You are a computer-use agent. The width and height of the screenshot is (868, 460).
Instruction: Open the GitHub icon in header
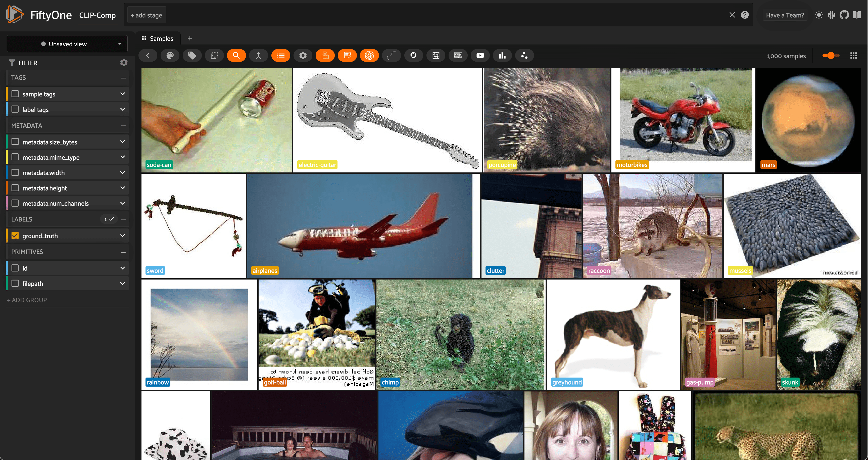click(844, 15)
